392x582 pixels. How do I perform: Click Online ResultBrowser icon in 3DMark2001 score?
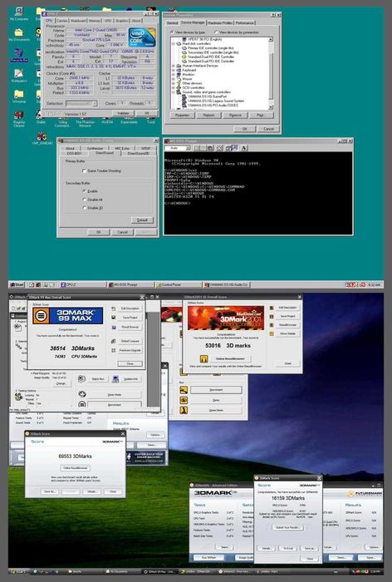[x=203, y=358]
